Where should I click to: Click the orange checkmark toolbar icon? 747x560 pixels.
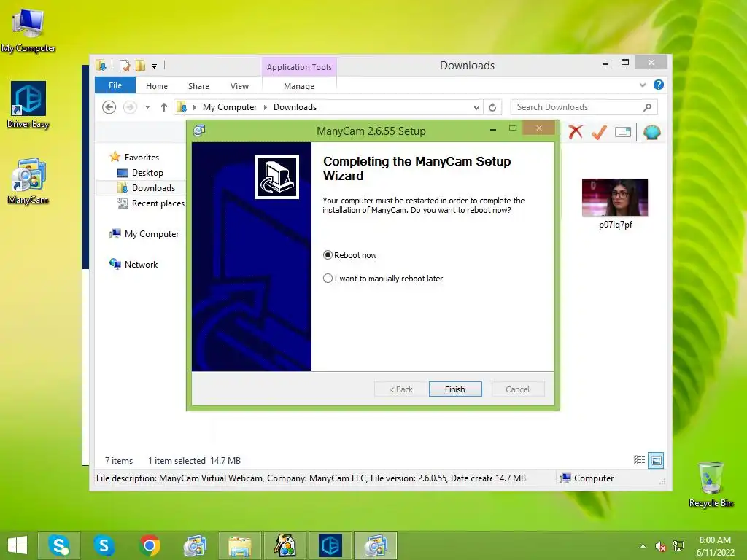coord(599,132)
